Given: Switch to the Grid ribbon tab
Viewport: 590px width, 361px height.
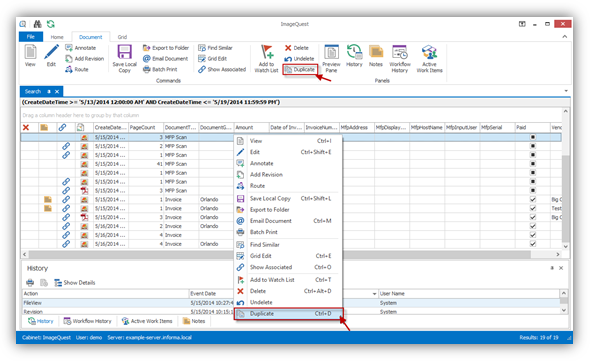Looking at the screenshot, I should pos(122,37).
